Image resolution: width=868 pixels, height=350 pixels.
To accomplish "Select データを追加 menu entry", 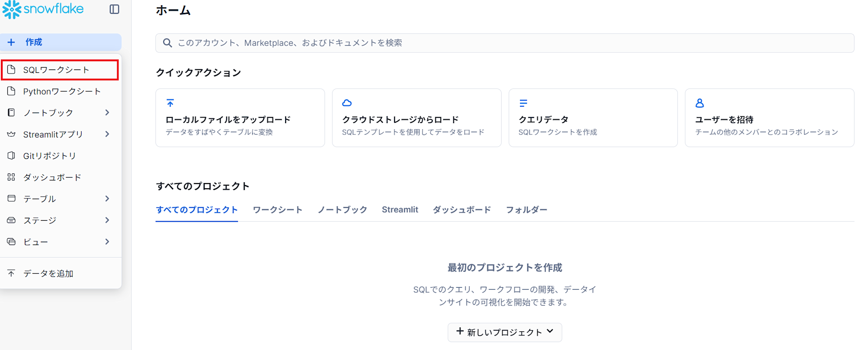I will click(x=61, y=273).
